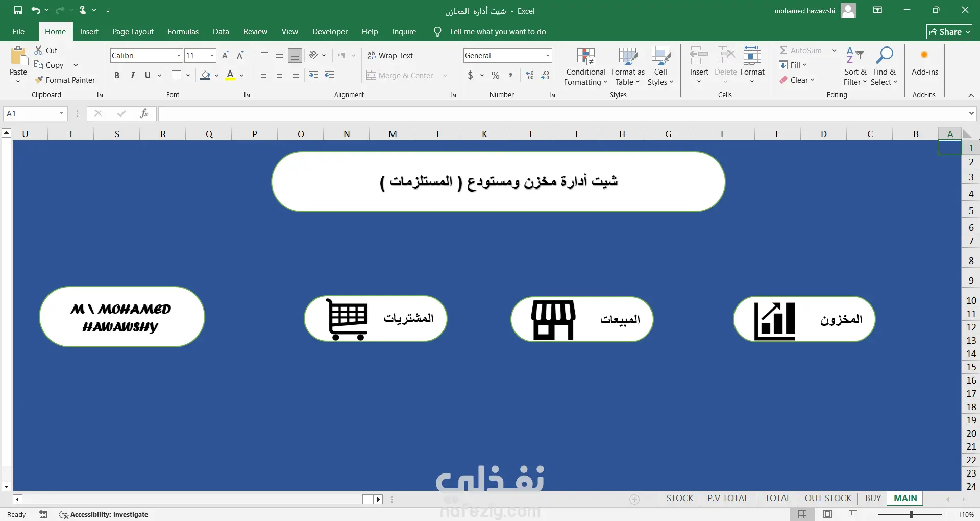
Task: Open the OUT STOCK sheet tab
Action: [828, 498]
